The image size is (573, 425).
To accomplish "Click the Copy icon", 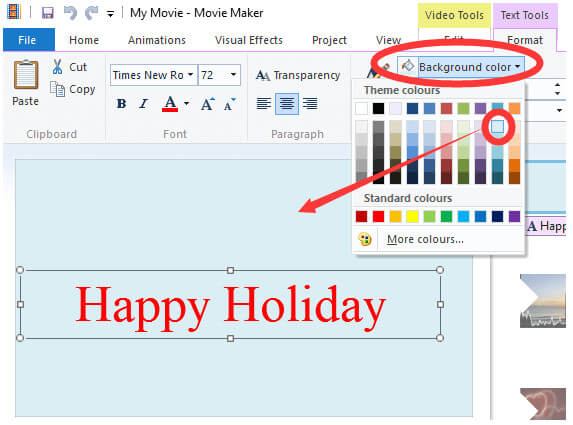I will [x=57, y=89].
